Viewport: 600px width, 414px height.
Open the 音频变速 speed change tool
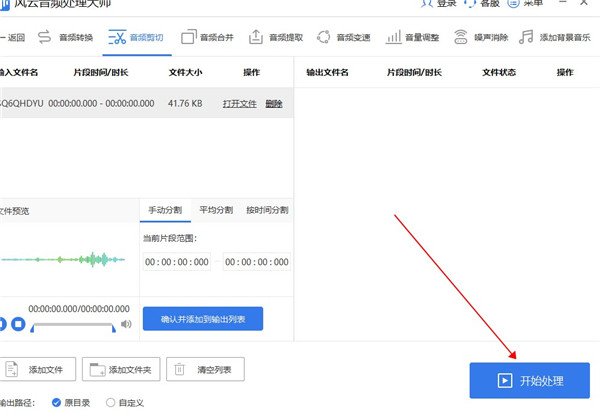pyautogui.click(x=343, y=38)
